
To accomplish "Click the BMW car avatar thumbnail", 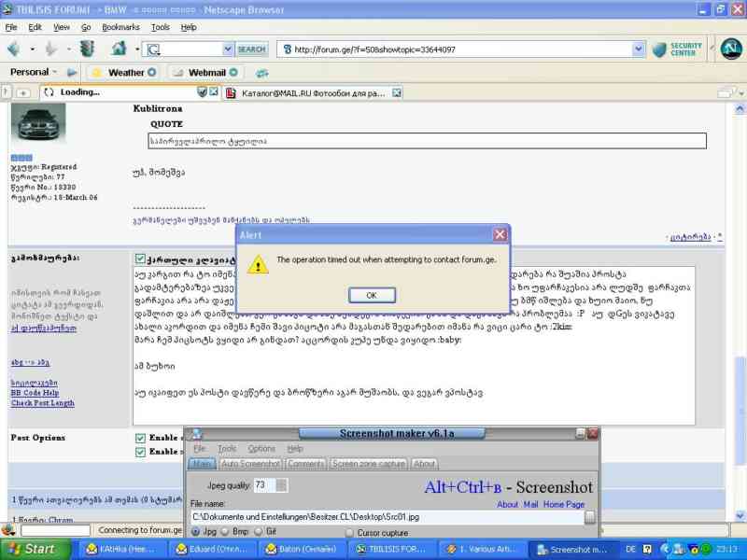I will tap(38, 124).
